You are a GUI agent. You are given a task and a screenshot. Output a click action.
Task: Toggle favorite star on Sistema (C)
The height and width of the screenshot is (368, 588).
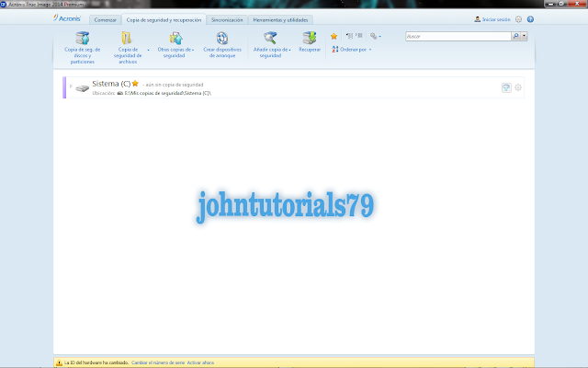click(x=135, y=84)
